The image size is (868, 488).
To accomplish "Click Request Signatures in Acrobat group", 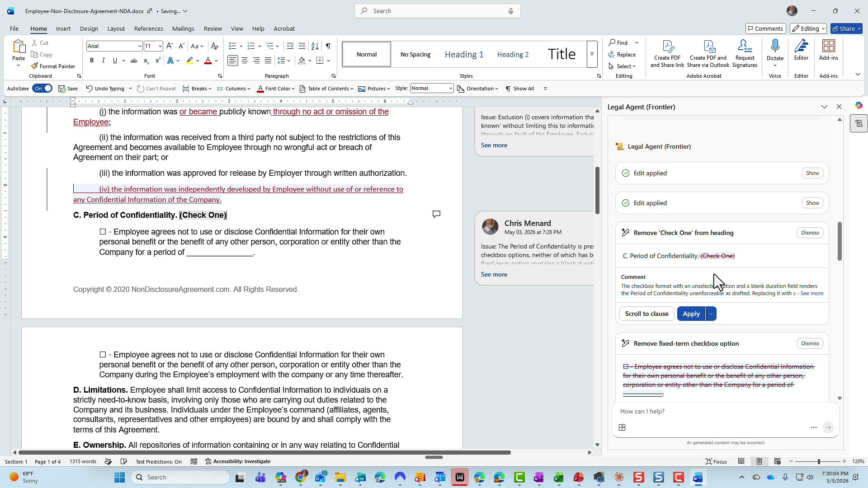I will 745,54.
